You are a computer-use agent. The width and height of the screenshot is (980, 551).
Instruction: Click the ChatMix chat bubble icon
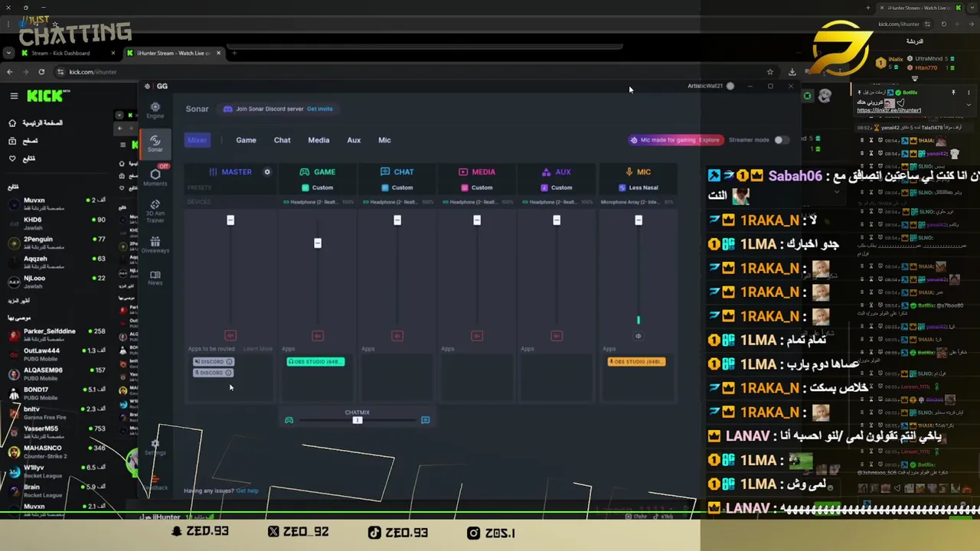[426, 420]
